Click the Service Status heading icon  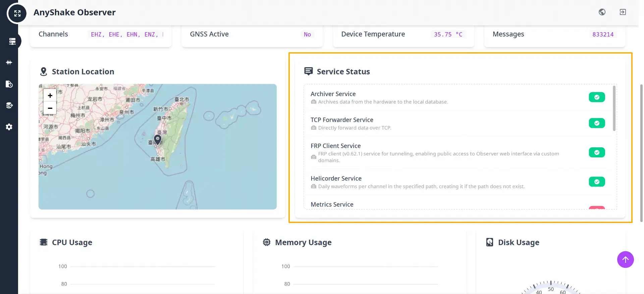pyautogui.click(x=308, y=71)
